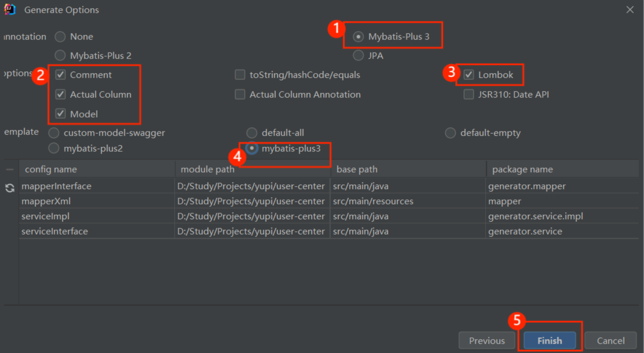644x353 pixels.
Task: Click the IntelliJ logo in title bar
Action: click(x=10, y=10)
